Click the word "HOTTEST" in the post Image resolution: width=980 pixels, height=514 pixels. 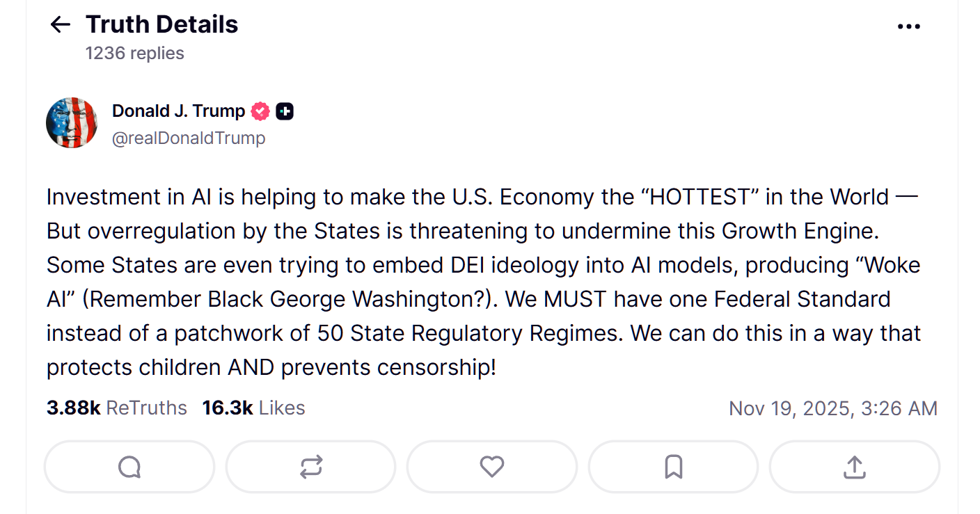point(703,197)
